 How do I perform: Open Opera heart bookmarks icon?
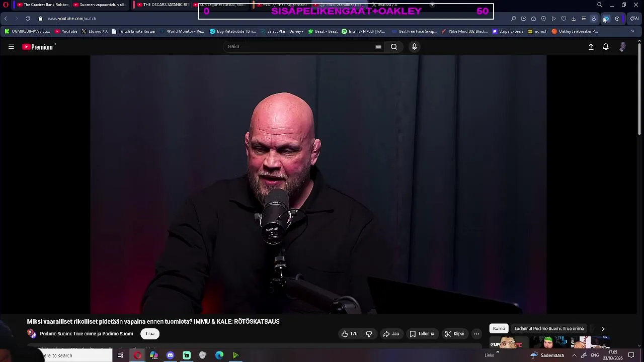click(563, 19)
